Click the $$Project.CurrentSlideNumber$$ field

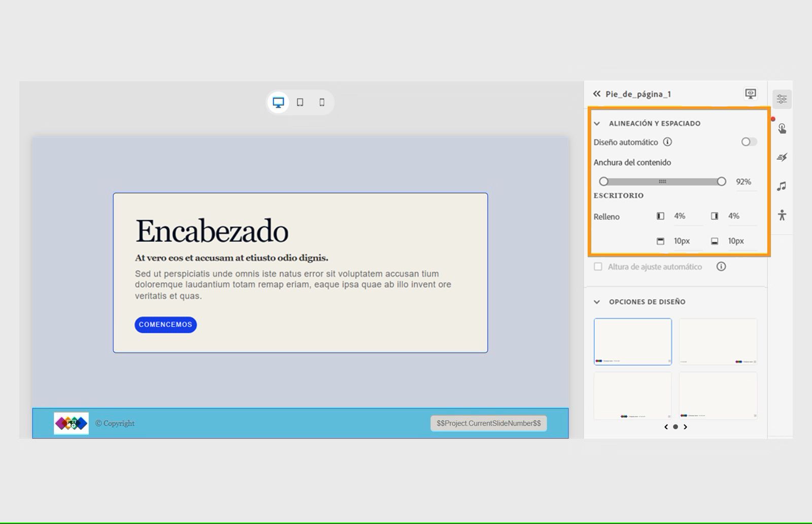[489, 423]
